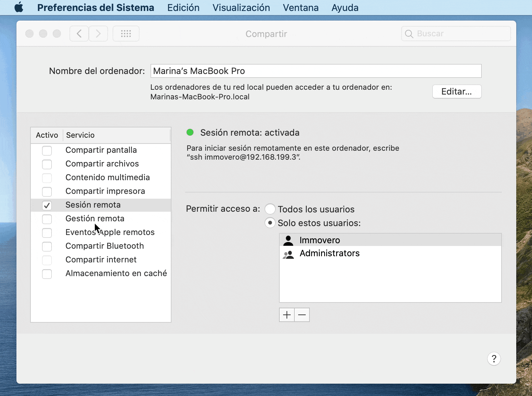
Task: Open the Visualización menu
Action: point(241,8)
